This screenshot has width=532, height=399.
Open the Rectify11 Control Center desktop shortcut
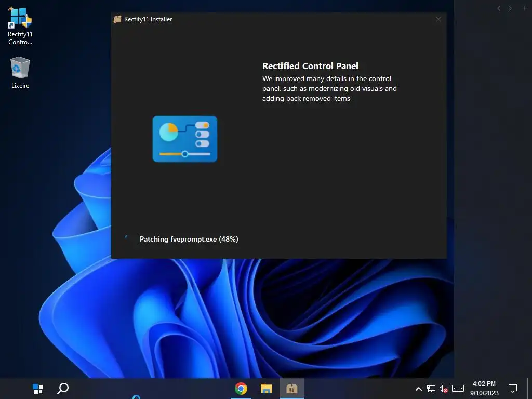20,26
